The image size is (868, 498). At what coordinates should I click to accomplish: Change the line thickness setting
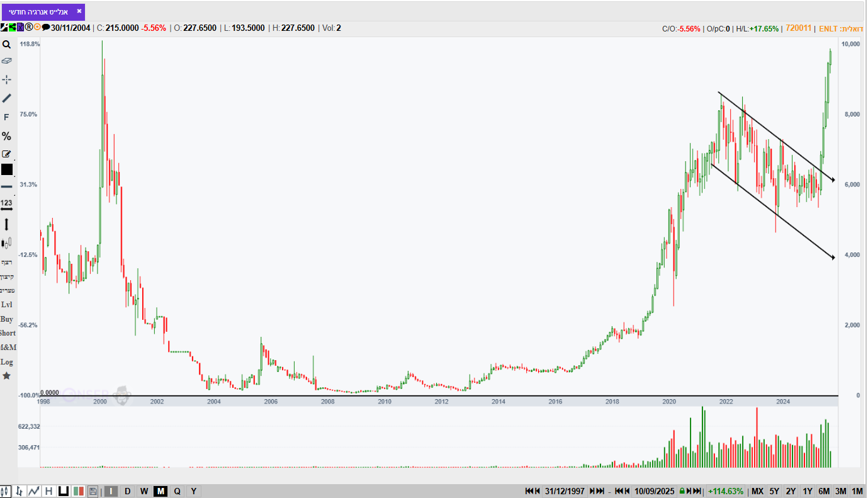coord(6,186)
